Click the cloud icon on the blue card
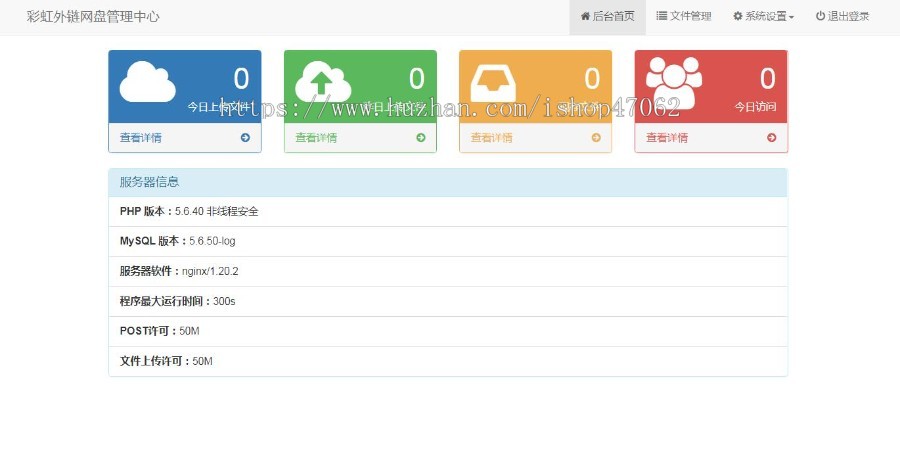This screenshot has height=468, width=900. click(x=148, y=82)
